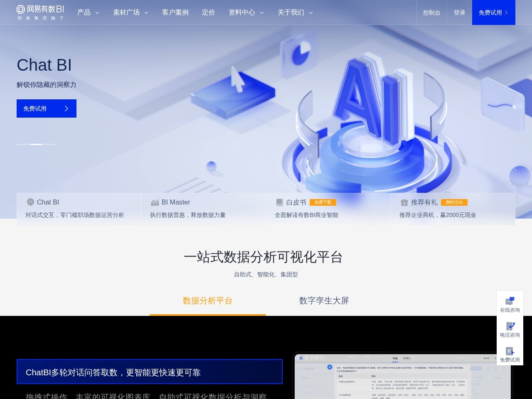This screenshot has width=532, height=399.
Task: Click the top-right 免费试用 button
Action: click(x=494, y=12)
